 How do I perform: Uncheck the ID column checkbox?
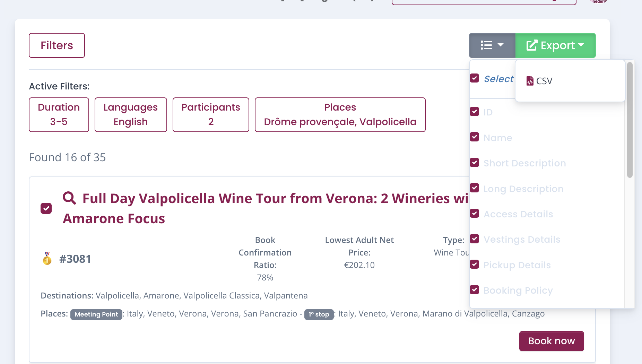[475, 112]
